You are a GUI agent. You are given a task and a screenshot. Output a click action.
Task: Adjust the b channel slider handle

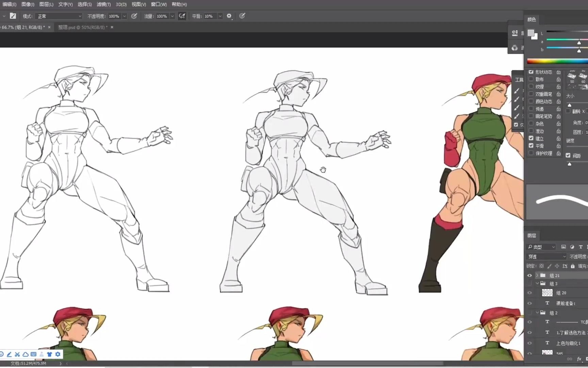point(579,51)
